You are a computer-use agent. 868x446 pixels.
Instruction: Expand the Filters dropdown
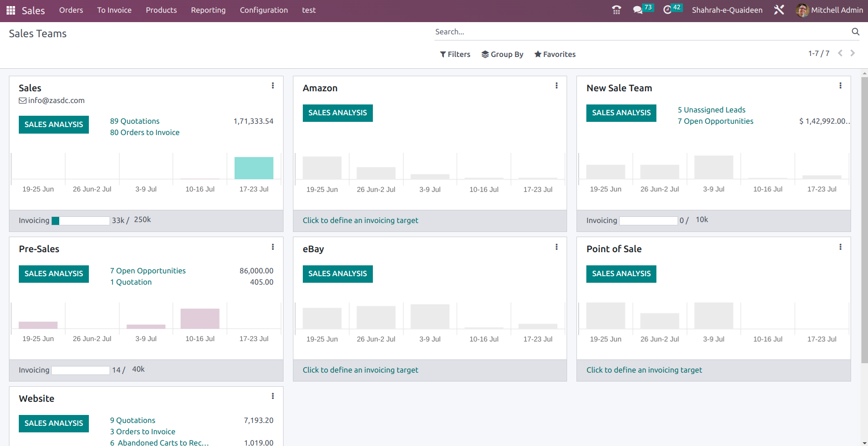click(x=455, y=54)
